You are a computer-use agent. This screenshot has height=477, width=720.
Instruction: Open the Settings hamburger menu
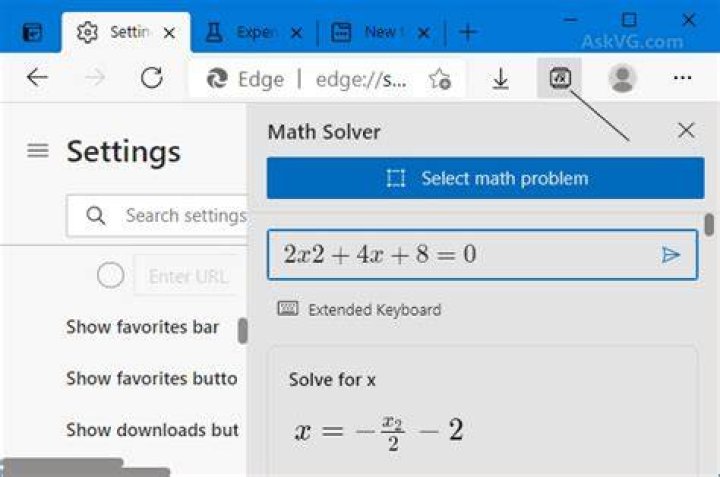tap(38, 150)
